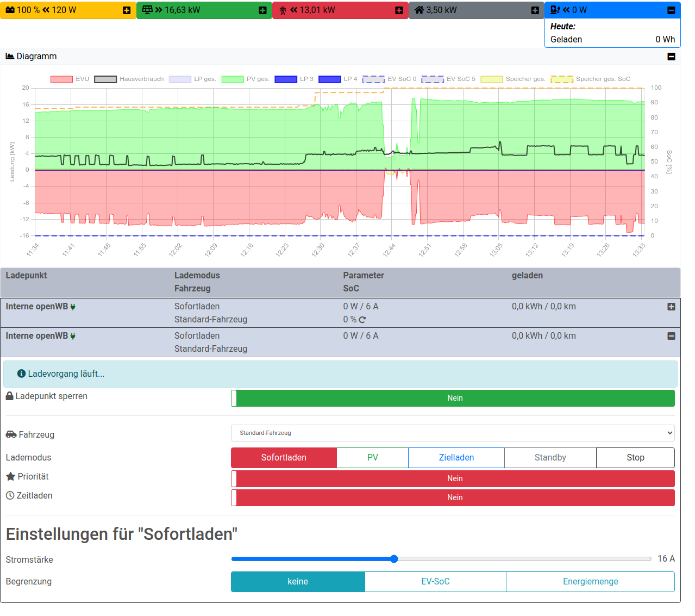
Task: Select PV charging mode
Action: pyautogui.click(x=372, y=458)
